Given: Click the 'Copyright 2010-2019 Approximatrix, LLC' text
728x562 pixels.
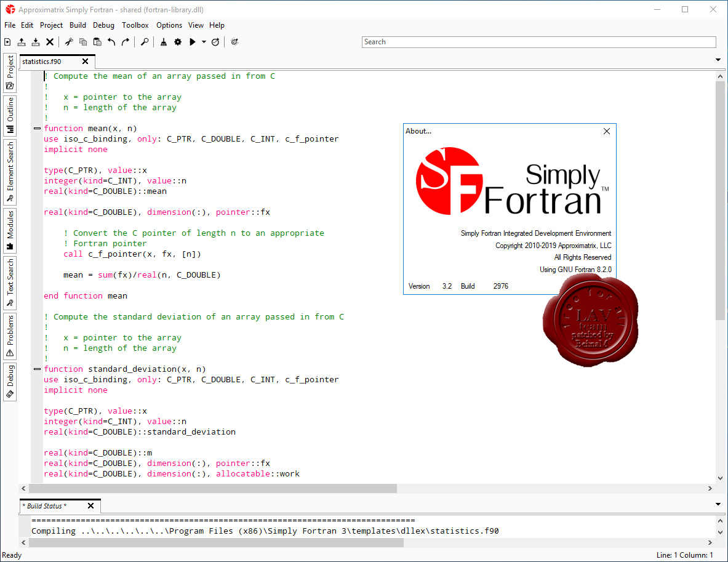Looking at the screenshot, I should pos(553,245).
